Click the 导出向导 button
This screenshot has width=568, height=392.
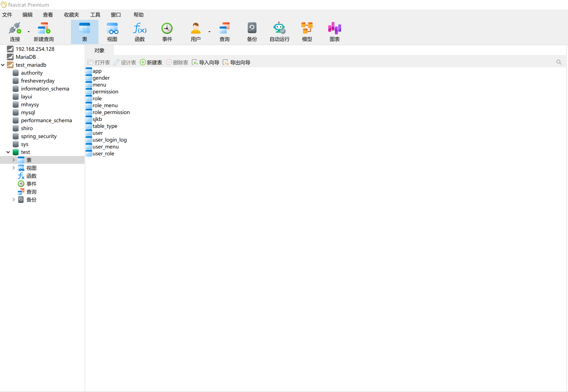(x=236, y=62)
